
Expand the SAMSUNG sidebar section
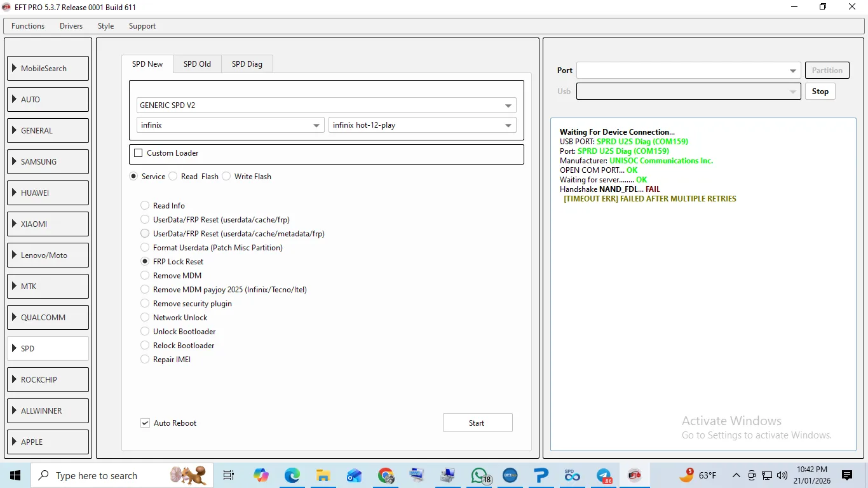coord(48,162)
